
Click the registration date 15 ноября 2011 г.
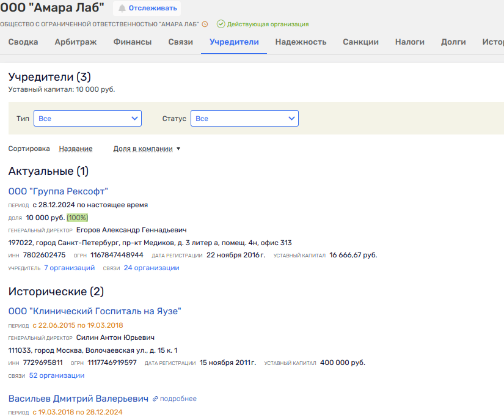point(228,363)
